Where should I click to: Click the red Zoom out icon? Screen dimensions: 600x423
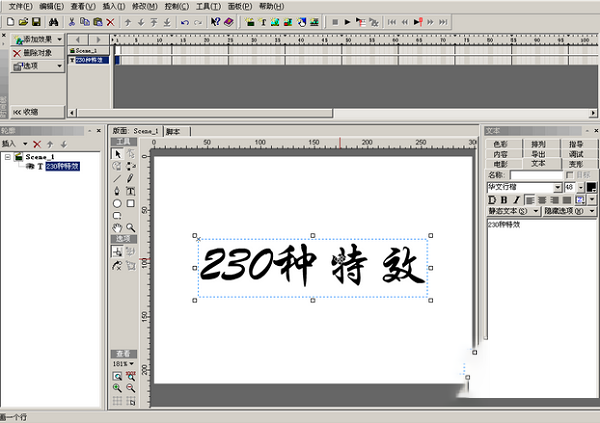click(x=130, y=388)
